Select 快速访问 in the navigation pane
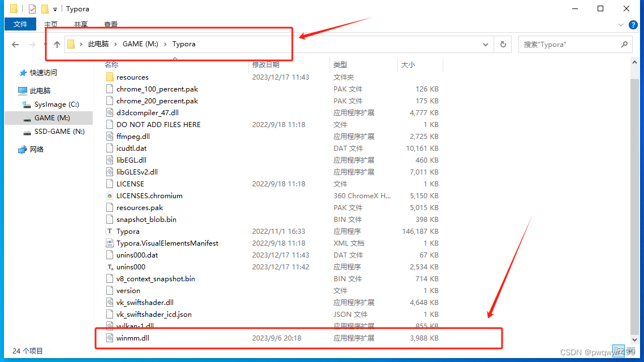The image size is (644, 362). pos(43,73)
